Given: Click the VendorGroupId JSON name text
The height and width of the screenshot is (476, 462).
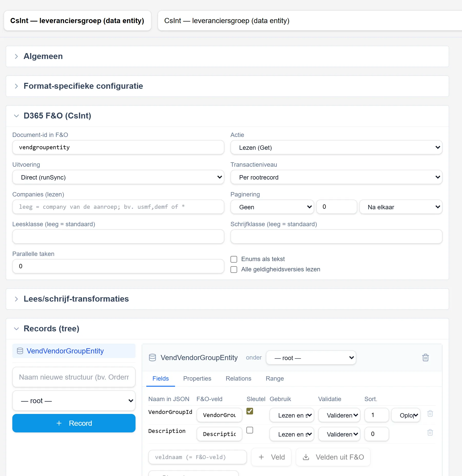Looking at the screenshot, I should (x=170, y=412).
